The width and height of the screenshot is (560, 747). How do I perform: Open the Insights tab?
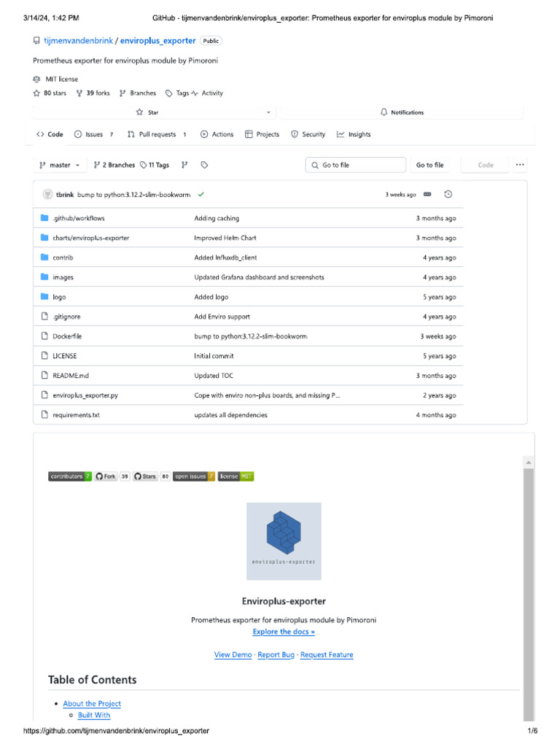[x=354, y=134]
